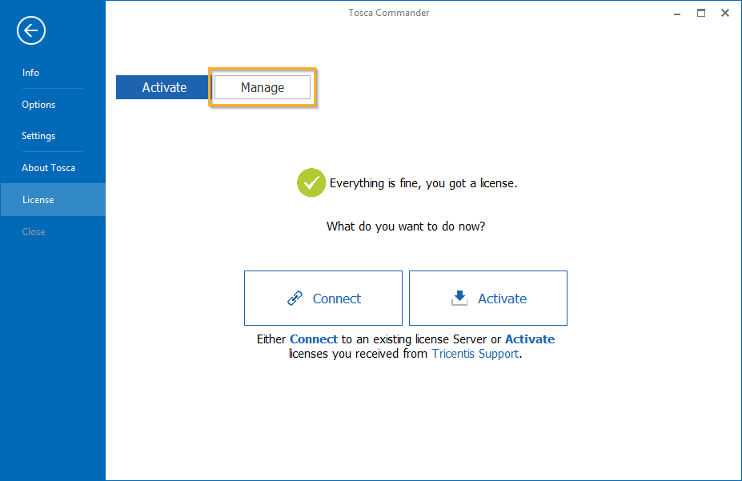The height and width of the screenshot is (481, 742).
Task: Open the Options menu item
Action: (x=38, y=105)
